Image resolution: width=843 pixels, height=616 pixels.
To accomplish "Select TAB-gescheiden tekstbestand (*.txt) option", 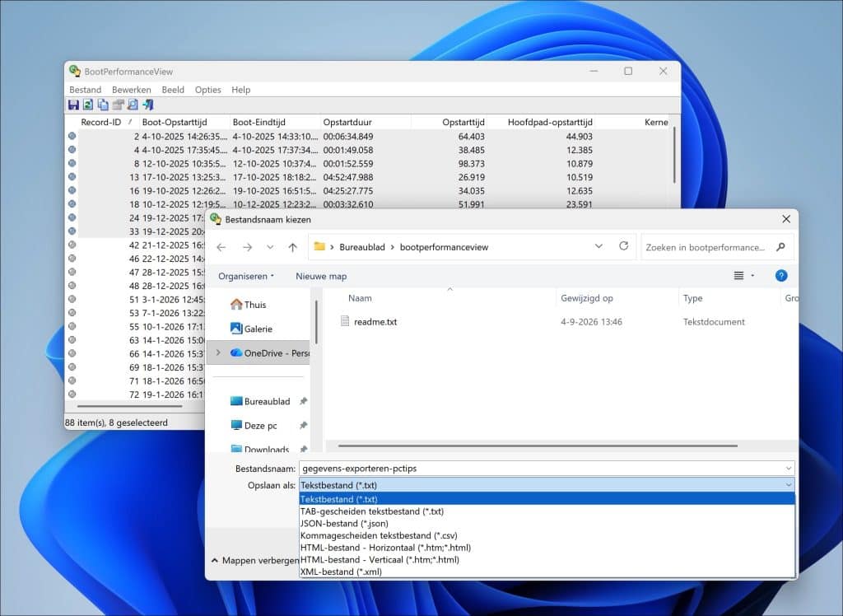I will click(547, 511).
